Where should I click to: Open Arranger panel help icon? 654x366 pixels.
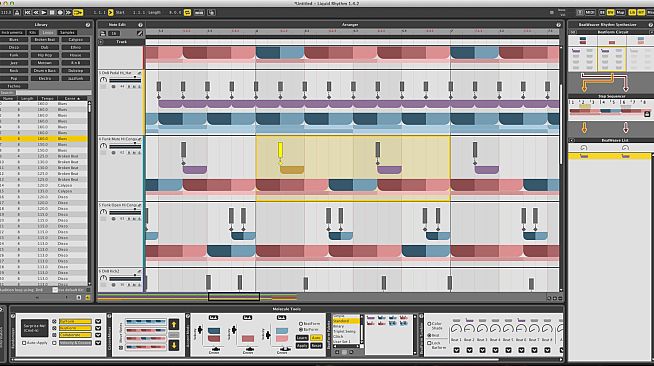pyautogui.click(x=558, y=25)
